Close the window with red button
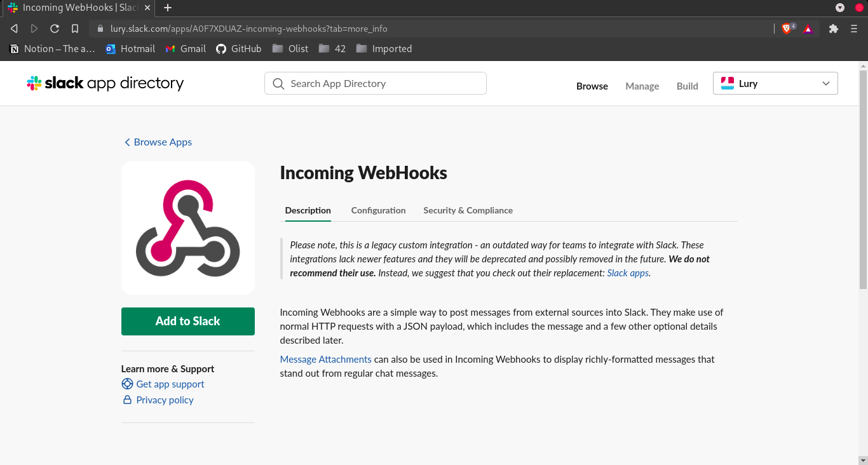The image size is (868, 465). pyautogui.click(x=860, y=8)
